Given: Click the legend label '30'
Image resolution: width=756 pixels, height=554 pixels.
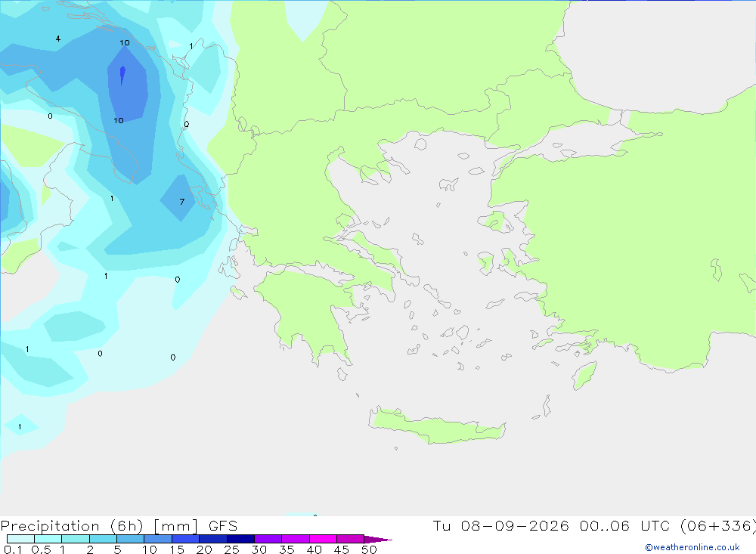Looking at the screenshot, I should [259, 549].
